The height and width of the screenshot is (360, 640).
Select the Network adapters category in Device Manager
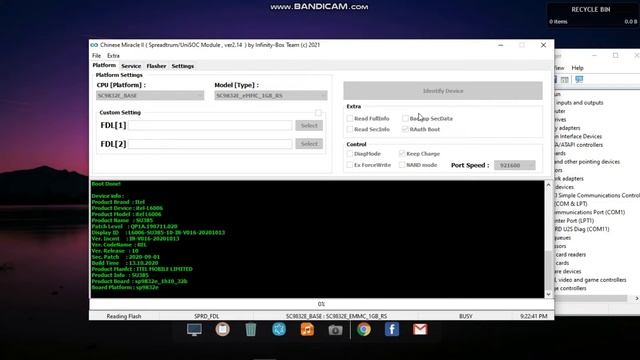(x=569, y=179)
